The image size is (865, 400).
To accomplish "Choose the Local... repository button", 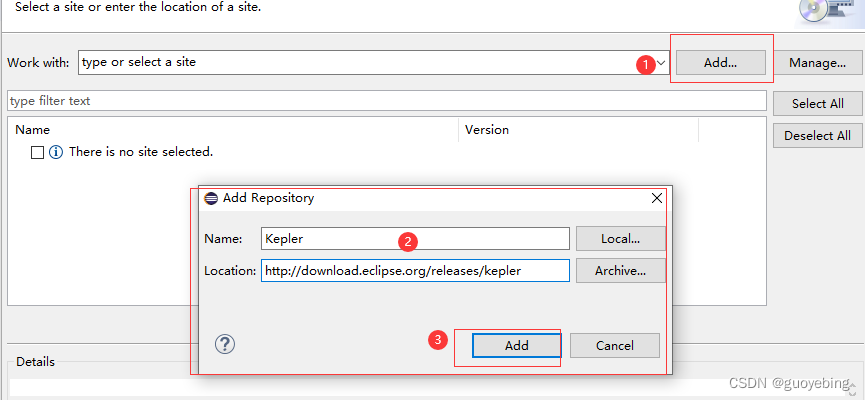I will tap(621, 239).
